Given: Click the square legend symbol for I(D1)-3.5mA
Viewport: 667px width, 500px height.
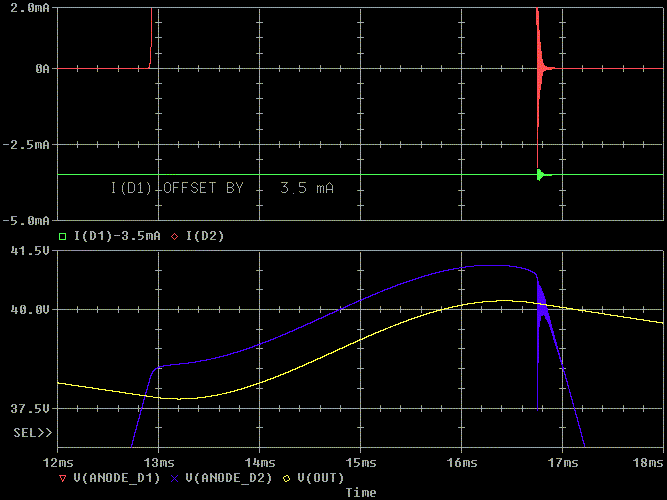Looking at the screenshot, I should point(62,237).
